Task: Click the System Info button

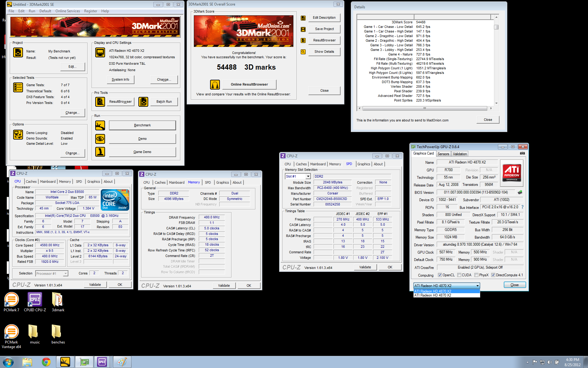Action: pyautogui.click(x=120, y=80)
